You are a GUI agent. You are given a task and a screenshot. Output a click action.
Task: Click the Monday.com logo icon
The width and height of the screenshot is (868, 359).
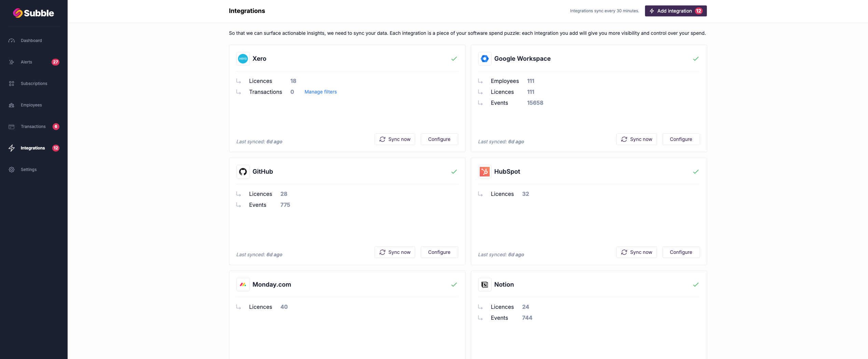pos(243,285)
